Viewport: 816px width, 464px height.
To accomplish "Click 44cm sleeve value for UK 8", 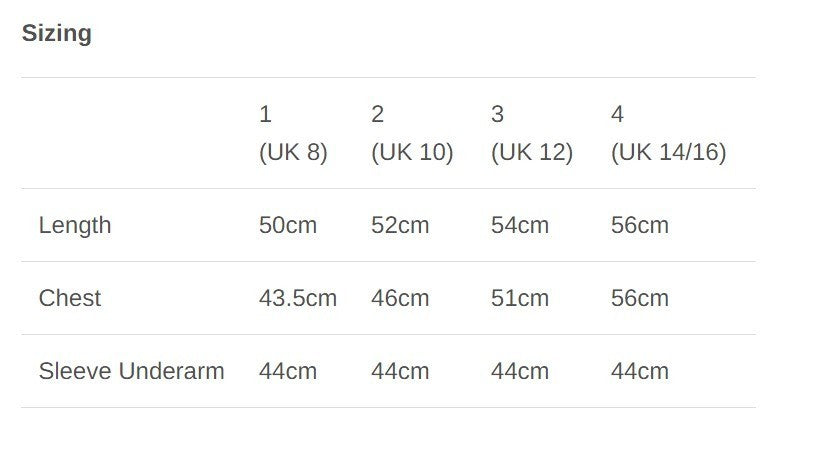I will click(x=288, y=371).
